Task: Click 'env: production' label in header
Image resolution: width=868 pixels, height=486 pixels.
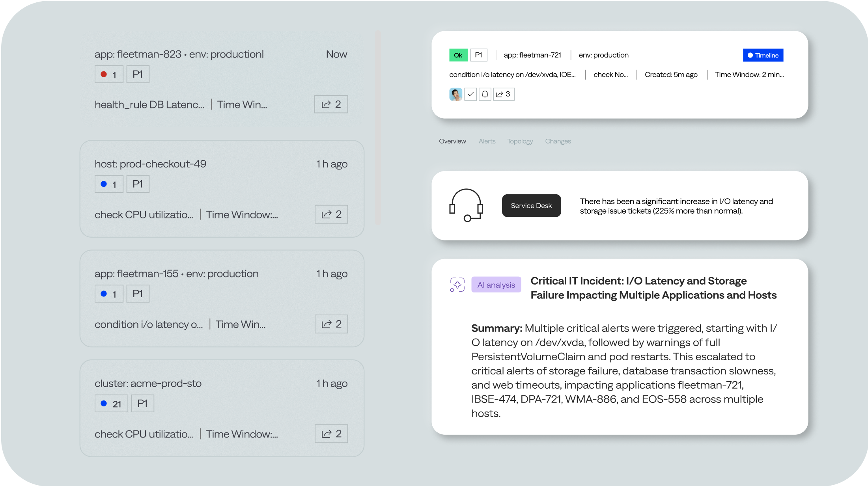Action: point(603,55)
